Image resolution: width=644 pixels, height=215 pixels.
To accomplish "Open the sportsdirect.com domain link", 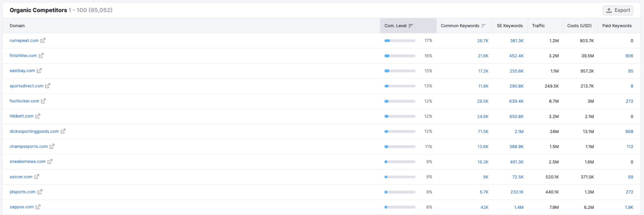I will [26, 86].
